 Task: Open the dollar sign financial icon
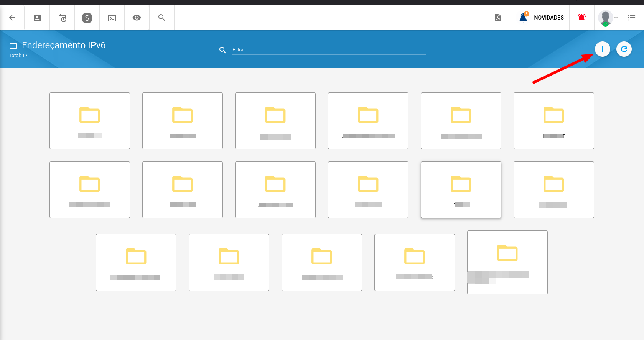click(x=87, y=18)
